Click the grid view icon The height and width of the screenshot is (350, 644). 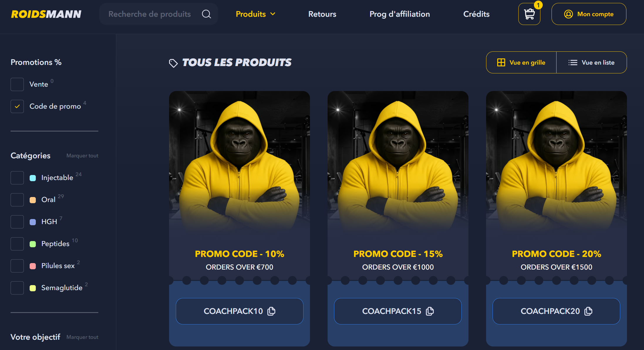(501, 63)
